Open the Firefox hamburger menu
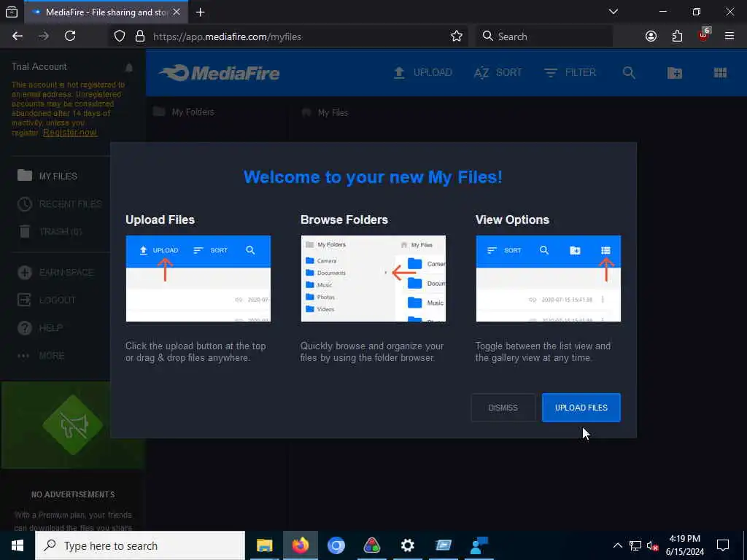The image size is (747, 560). click(x=729, y=36)
